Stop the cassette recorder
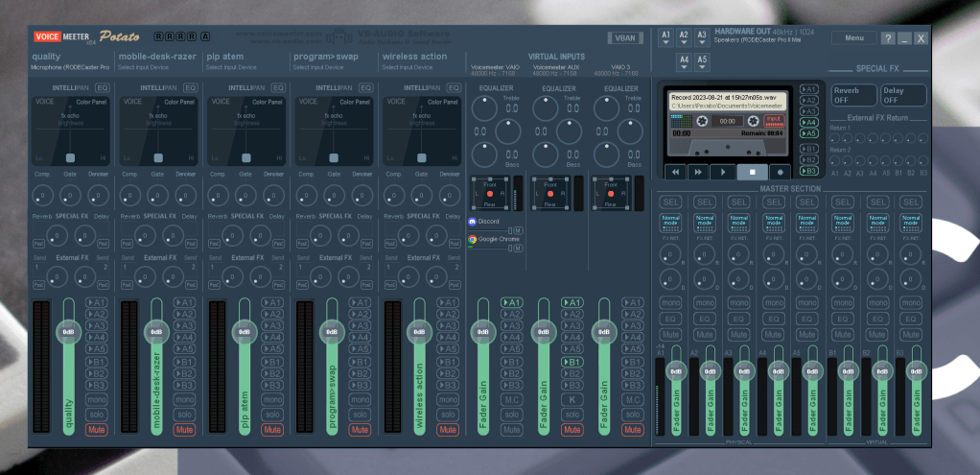The width and height of the screenshot is (980, 475). coord(753,172)
